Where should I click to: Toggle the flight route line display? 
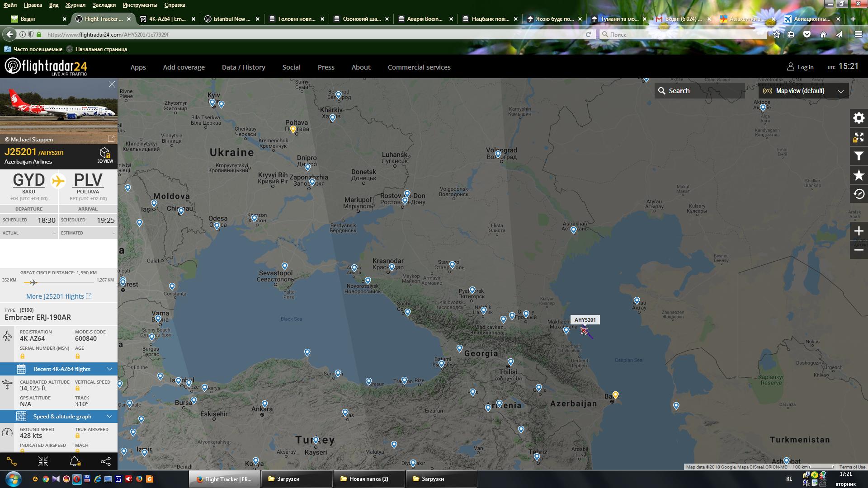(12, 461)
